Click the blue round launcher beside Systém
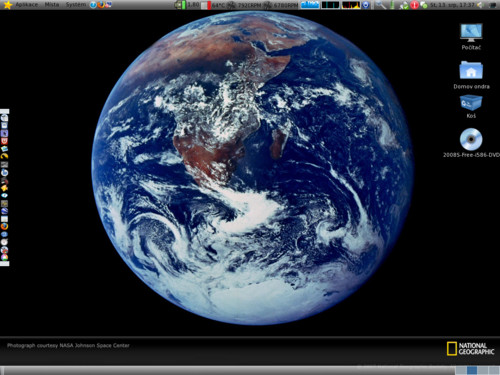 (93, 5)
